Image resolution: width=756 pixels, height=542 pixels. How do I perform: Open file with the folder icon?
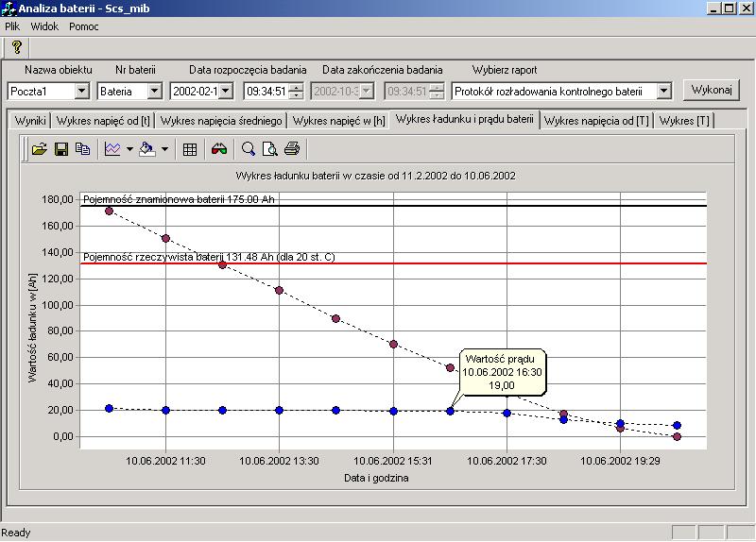tap(39, 149)
